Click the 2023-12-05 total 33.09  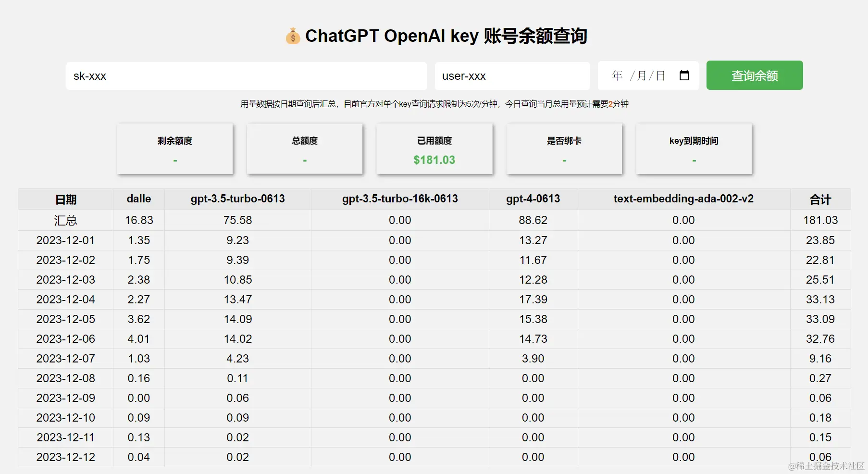[x=820, y=319]
